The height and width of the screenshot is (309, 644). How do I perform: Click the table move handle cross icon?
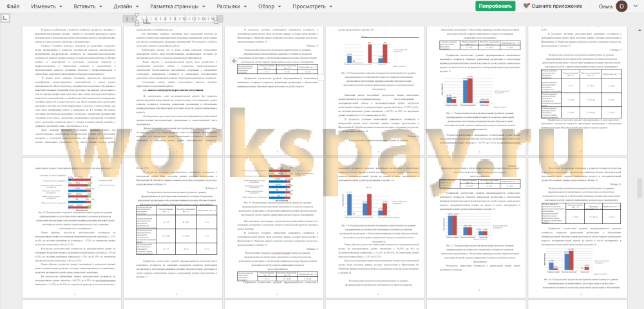tap(233, 61)
